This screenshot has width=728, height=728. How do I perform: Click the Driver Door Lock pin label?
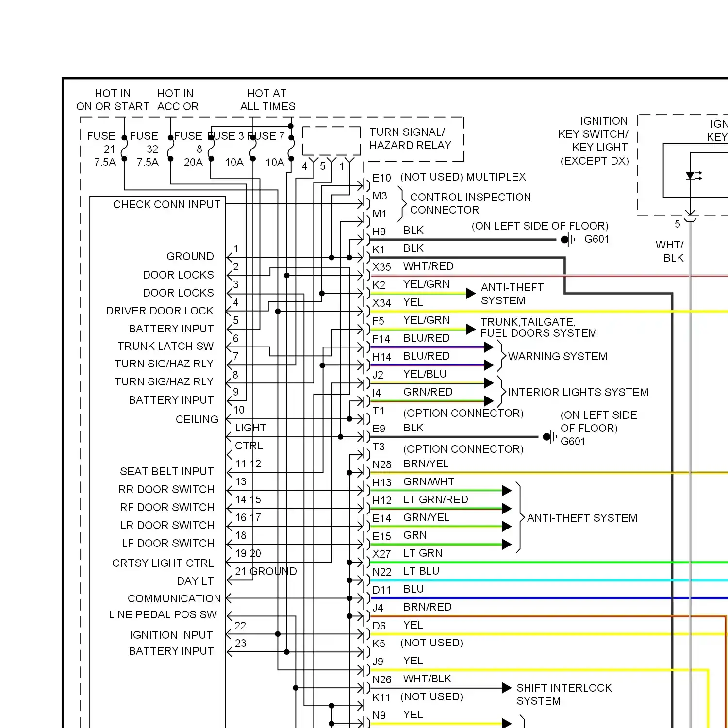click(x=160, y=311)
